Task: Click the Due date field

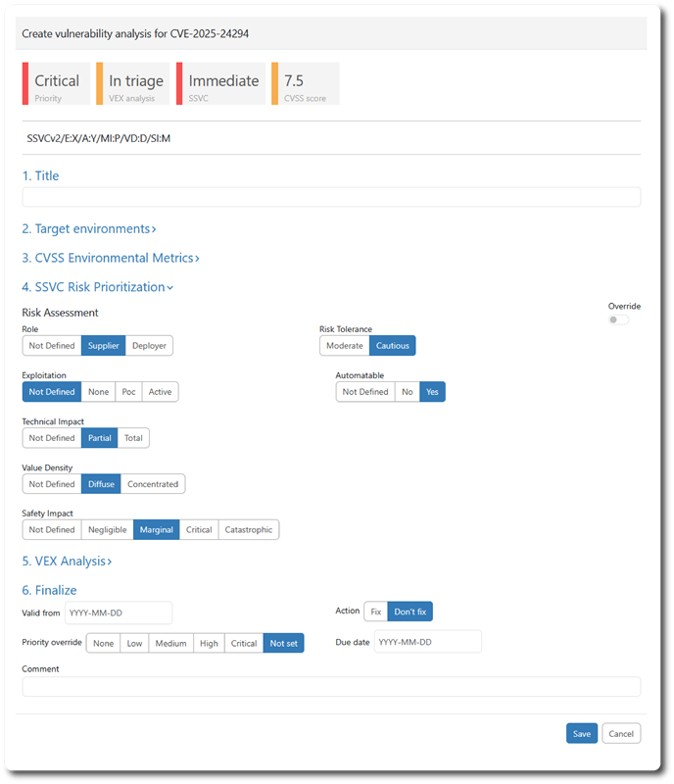Action: [427, 642]
